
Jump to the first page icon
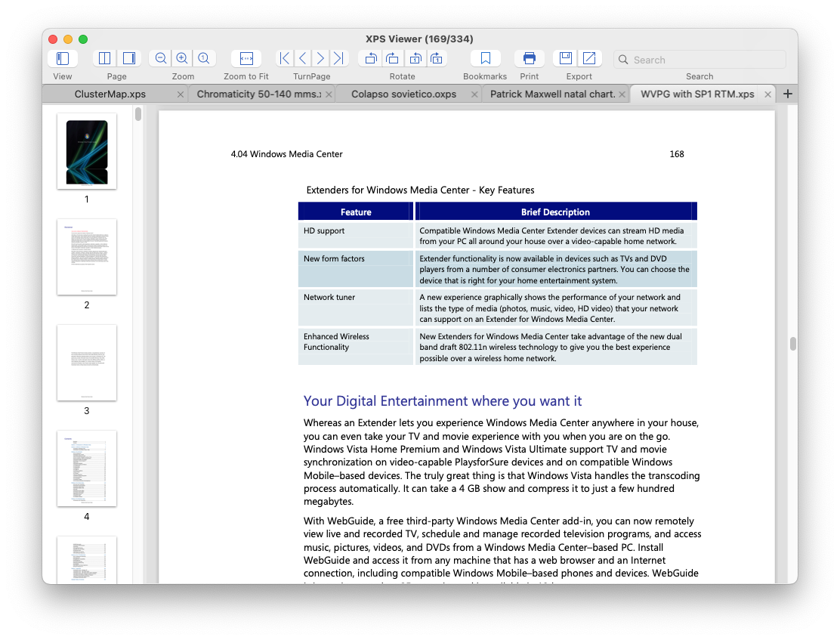coord(285,58)
